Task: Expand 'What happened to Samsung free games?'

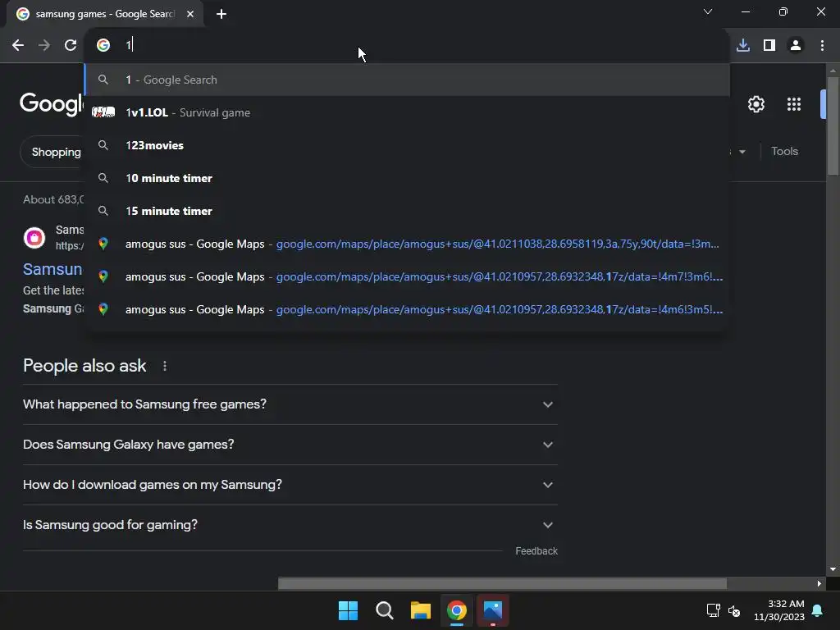Action: point(290,404)
